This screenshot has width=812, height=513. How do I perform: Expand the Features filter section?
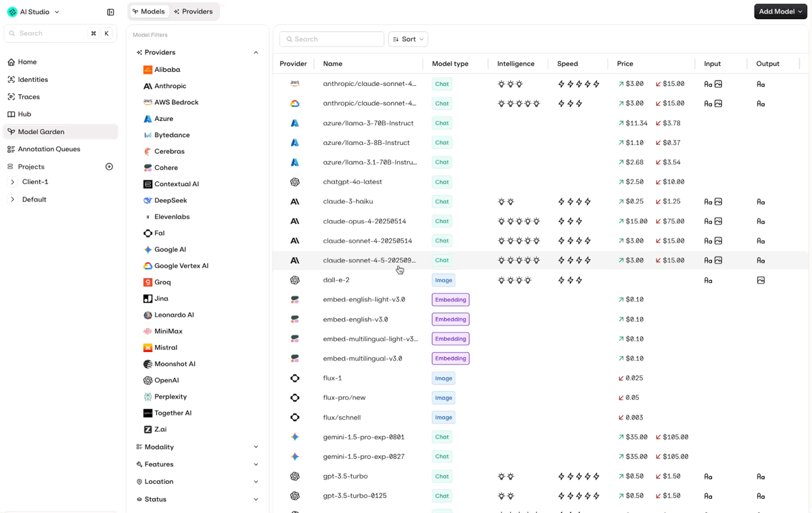(256, 464)
